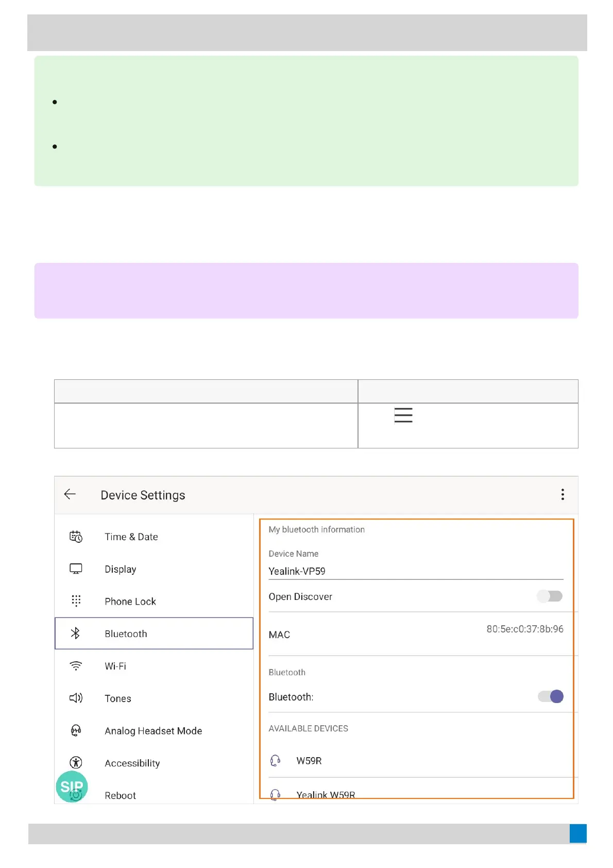Click the back arrow in Device Settings
Image resolution: width=613 pixels, height=868 pixels.
pyautogui.click(x=70, y=494)
